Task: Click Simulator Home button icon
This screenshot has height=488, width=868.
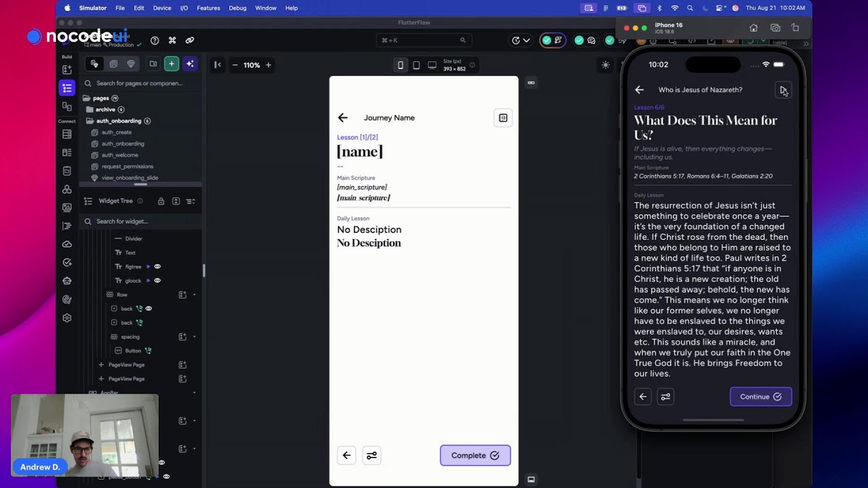Action: pos(753,28)
